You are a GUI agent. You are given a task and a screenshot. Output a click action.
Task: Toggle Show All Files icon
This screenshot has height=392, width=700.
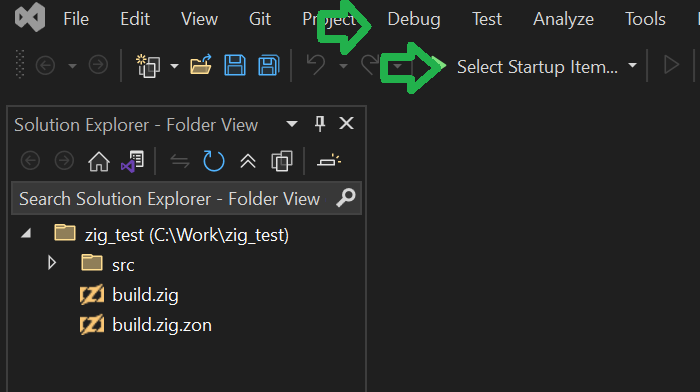click(x=282, y=161)
